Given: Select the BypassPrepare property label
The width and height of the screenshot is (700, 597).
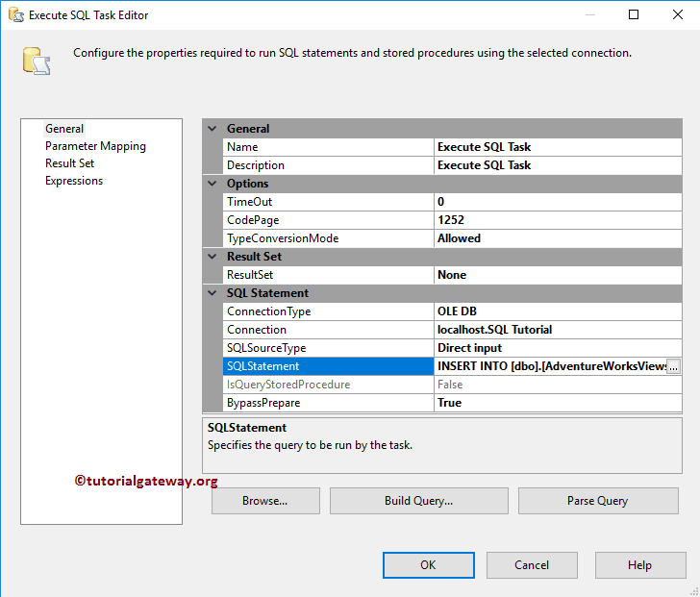Looking at the screenshot, I should (x=328, y=404).
